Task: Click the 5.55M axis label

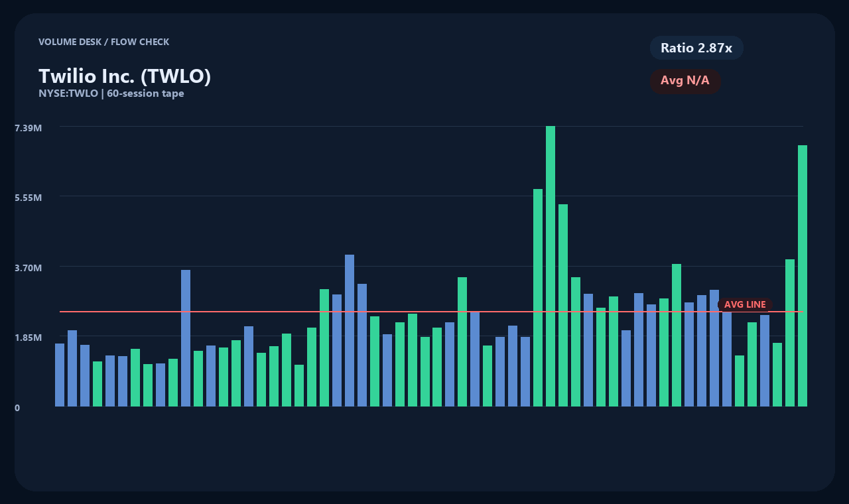Action: pos(29,198)
